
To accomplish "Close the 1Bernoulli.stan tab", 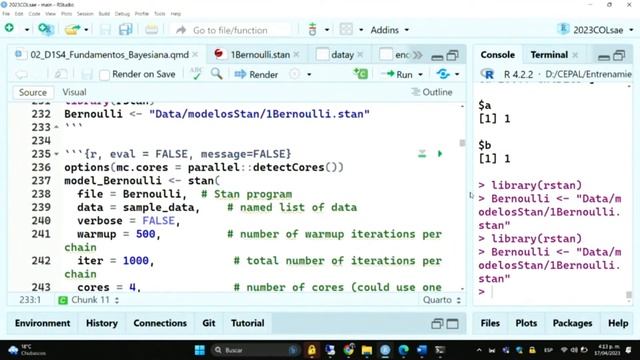I will [x=296, y=54].
